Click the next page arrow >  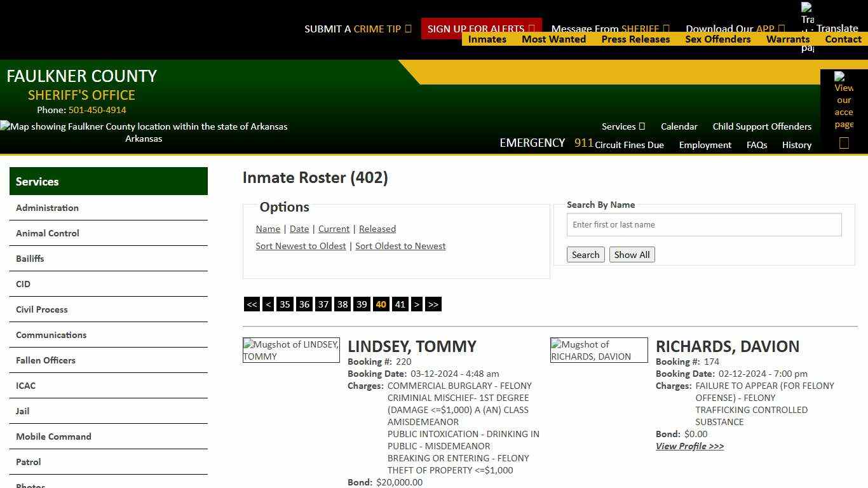417,304
